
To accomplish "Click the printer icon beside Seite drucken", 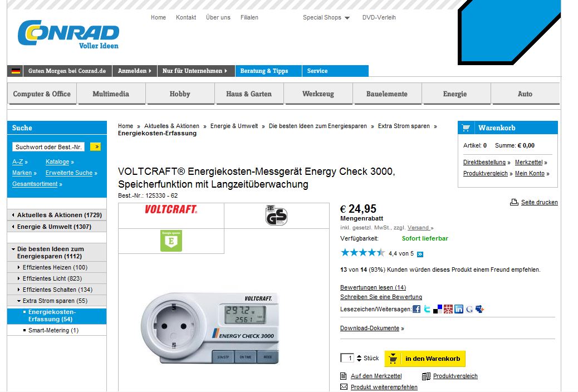I will [514, 202].
